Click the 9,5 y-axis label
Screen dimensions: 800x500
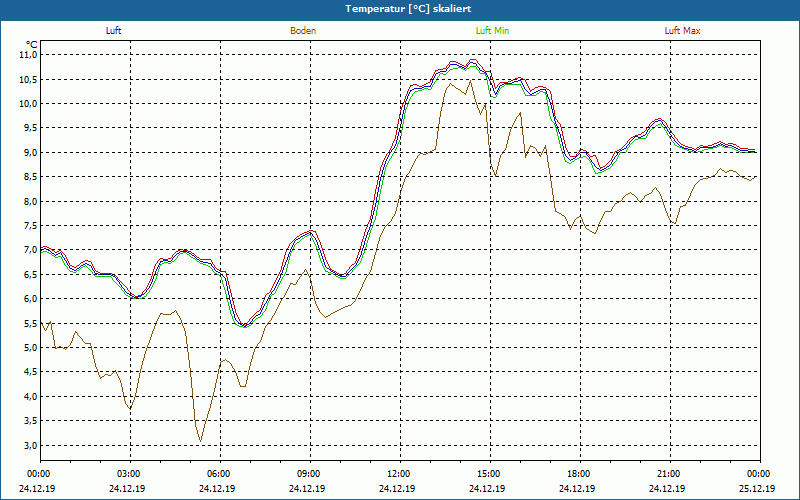pos(31,128)
